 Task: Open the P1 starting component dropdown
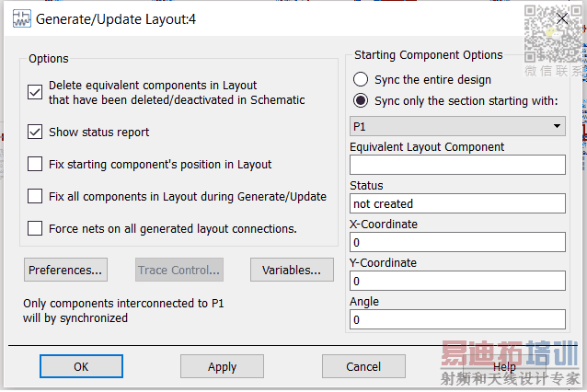[457, 126]
